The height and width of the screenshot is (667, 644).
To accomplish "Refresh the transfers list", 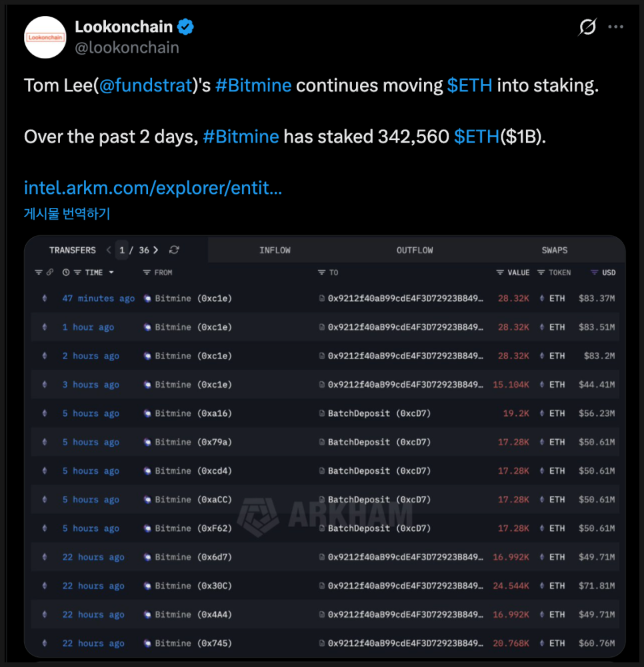I will [174, 250].
